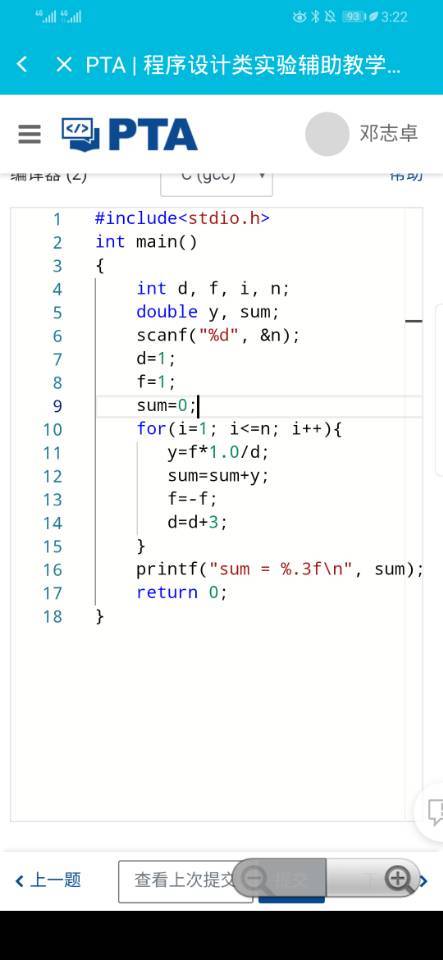Tap the return 0; line
The height and width of the screenshot is (960, 443).
(182, 593)
